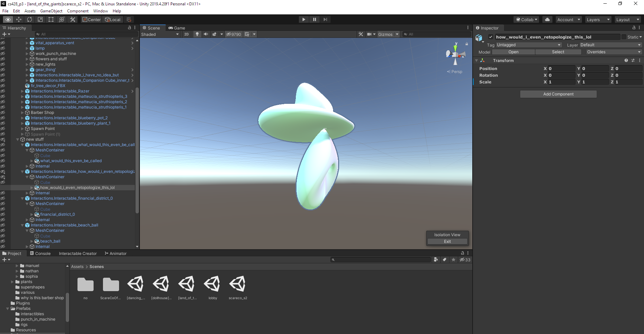Screen dimensions: 644x334
Task: Open the Window menu
Action: (x=100, y=11)
